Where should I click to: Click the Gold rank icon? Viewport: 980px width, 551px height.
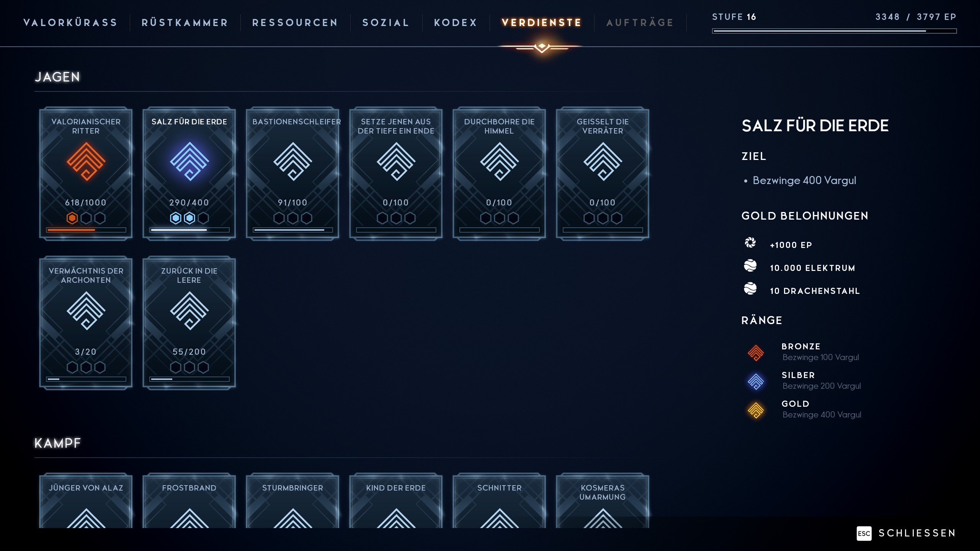pos(756,410)
